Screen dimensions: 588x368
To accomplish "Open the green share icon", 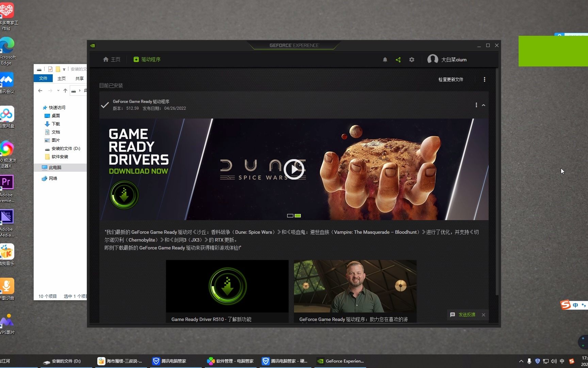I will (x=398, y=60).
